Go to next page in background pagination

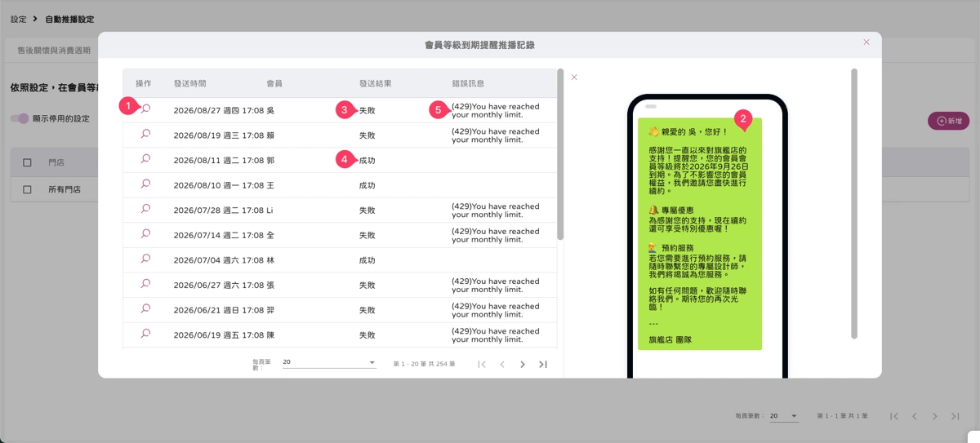coord(935,416)
